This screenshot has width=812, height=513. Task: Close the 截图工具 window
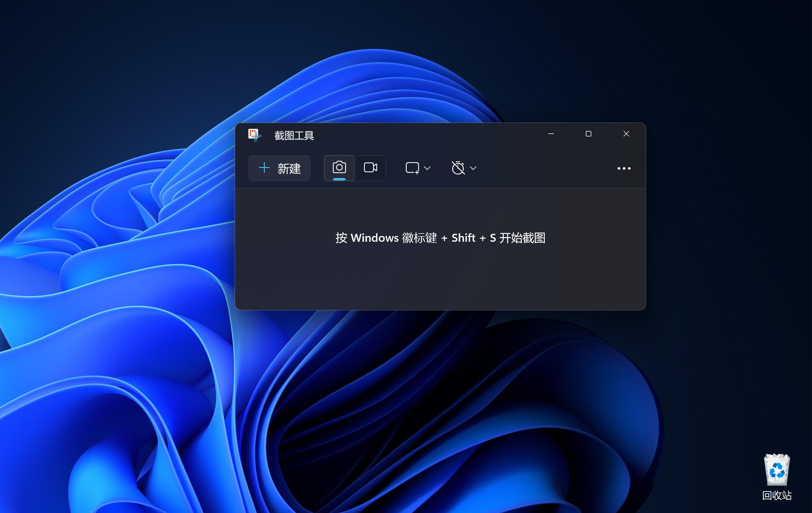point(626,134)
